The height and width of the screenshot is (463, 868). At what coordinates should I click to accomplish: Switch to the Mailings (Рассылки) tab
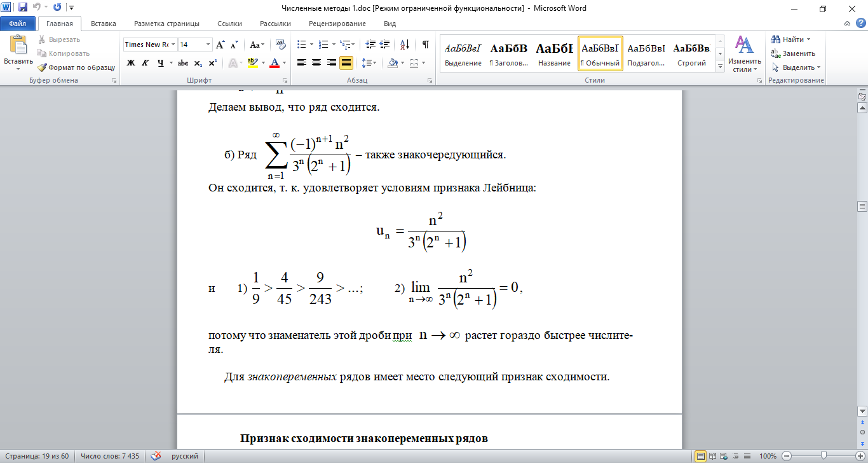pyautogui.click(x=275, y=24)
